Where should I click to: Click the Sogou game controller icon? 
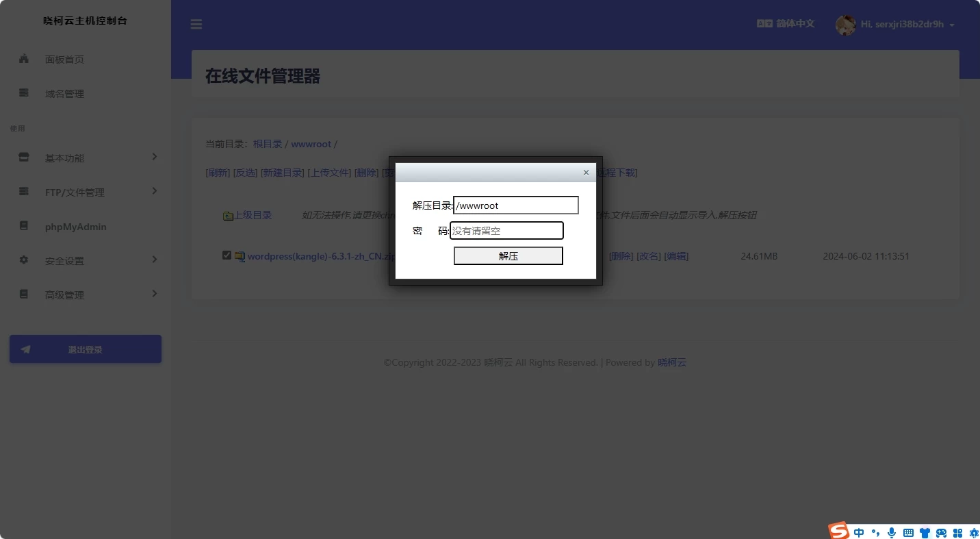pos(941,532)
